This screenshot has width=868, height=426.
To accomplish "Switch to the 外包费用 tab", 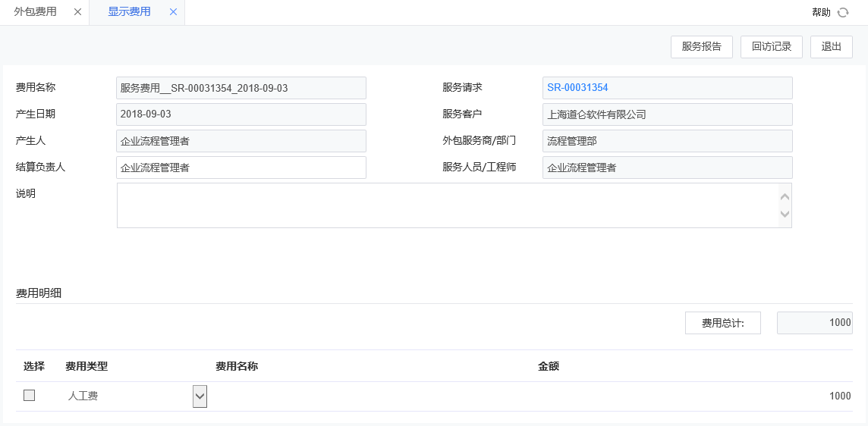I will 36,12.
